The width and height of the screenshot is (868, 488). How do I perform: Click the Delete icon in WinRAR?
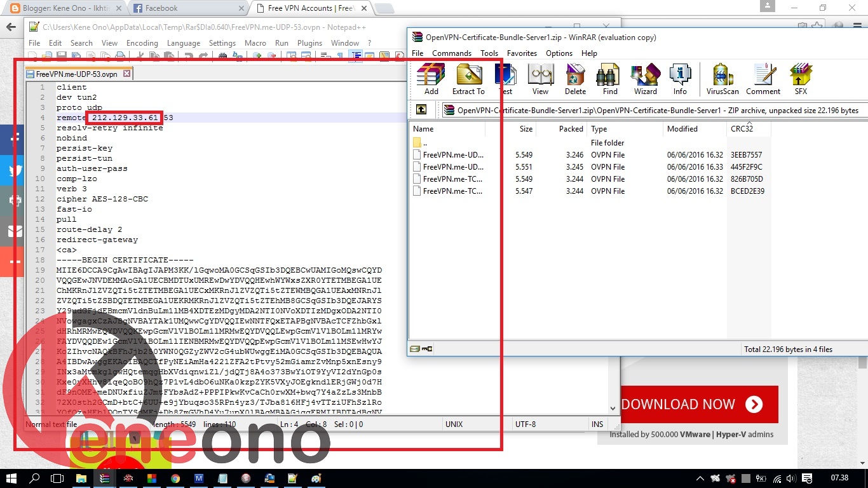575,79
